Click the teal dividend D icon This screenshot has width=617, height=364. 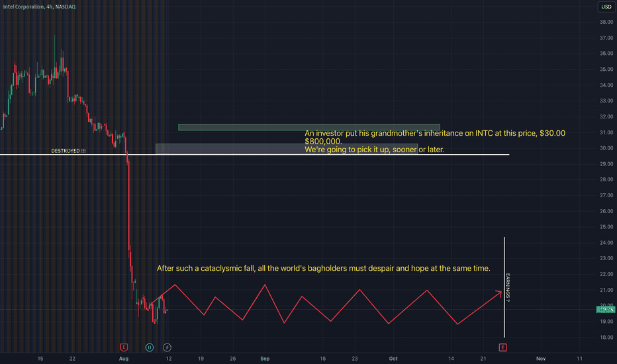coord(149,347)
